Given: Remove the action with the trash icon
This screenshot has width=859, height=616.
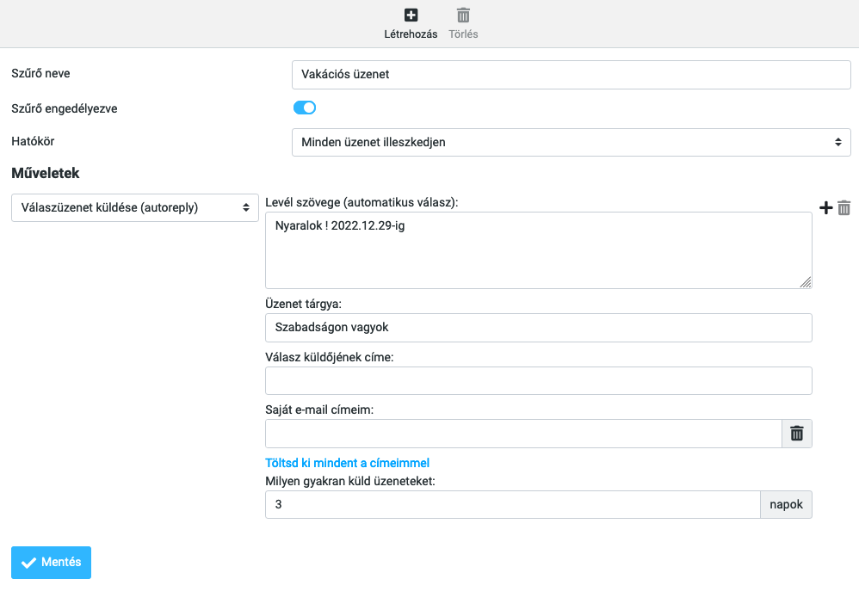Looking at the screenshot, I should tap(844, 207).
